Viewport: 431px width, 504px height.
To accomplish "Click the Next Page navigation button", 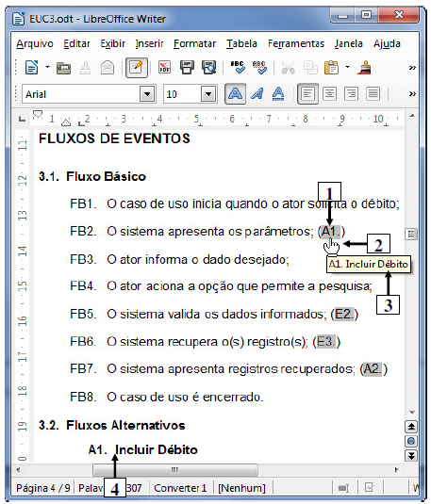I will [411, 456].
